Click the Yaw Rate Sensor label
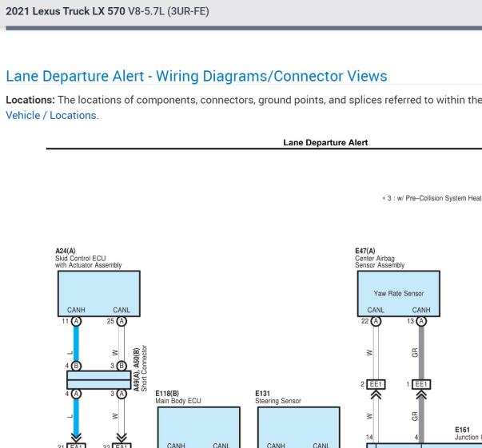The width and height of the screenshot is (482, 448). coord(398,294)
